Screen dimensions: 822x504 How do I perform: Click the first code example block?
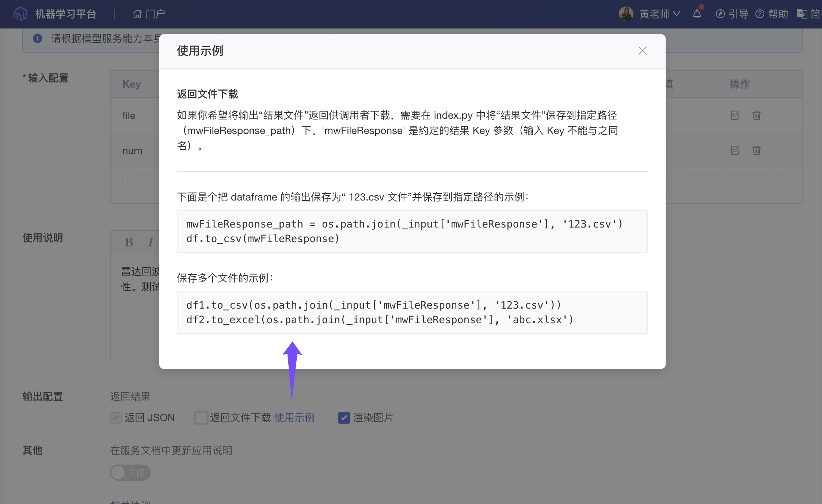pos(412,231)
